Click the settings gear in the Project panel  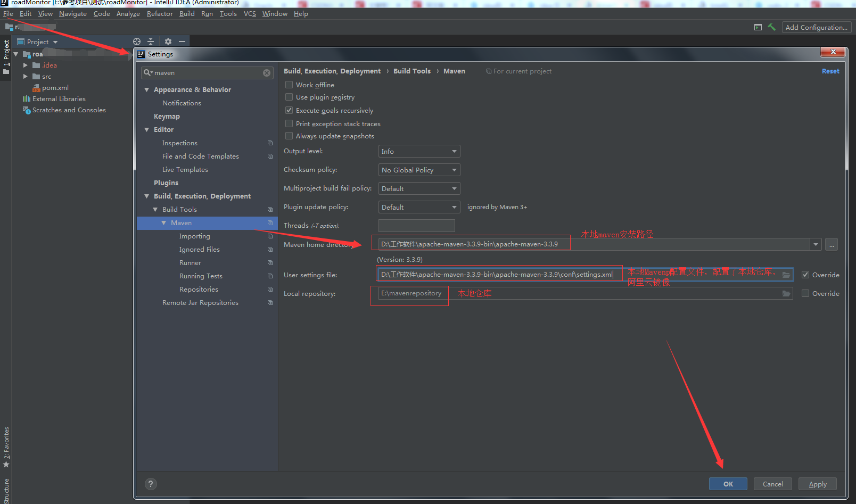coord(168,42)
